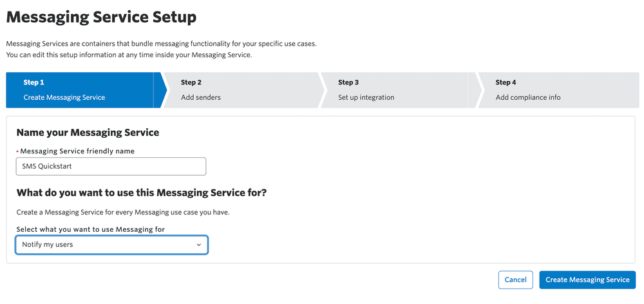Jump to Step 4 Add compliance info
The height and width of the screenshot is (304, 644).
point(557,90)
